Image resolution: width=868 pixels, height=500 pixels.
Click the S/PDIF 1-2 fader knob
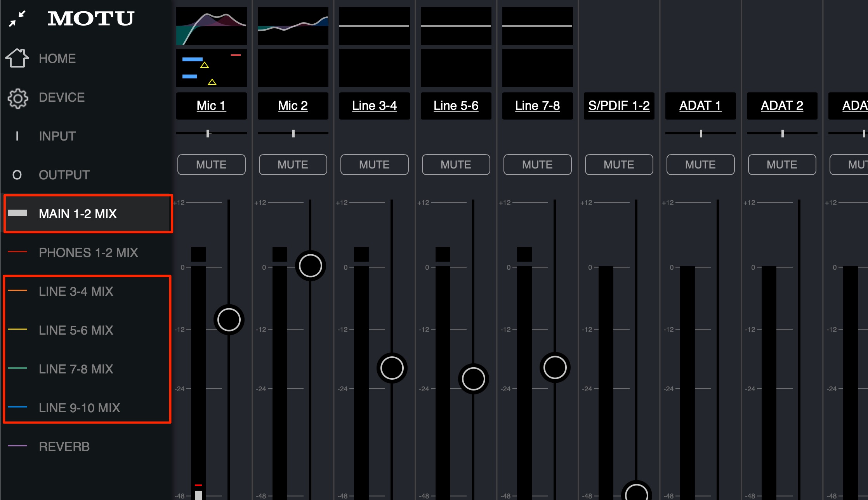637,491
